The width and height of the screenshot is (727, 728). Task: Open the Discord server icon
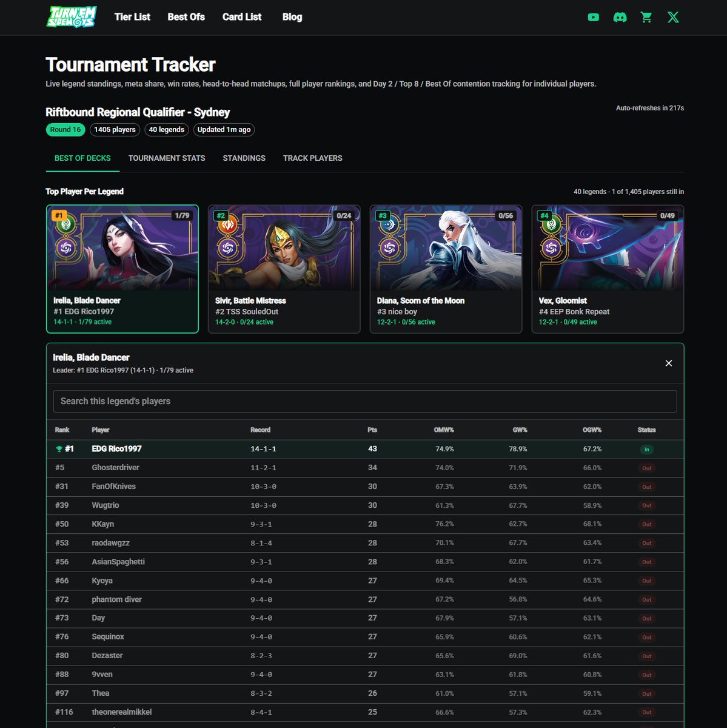click(x=620, y=17)
